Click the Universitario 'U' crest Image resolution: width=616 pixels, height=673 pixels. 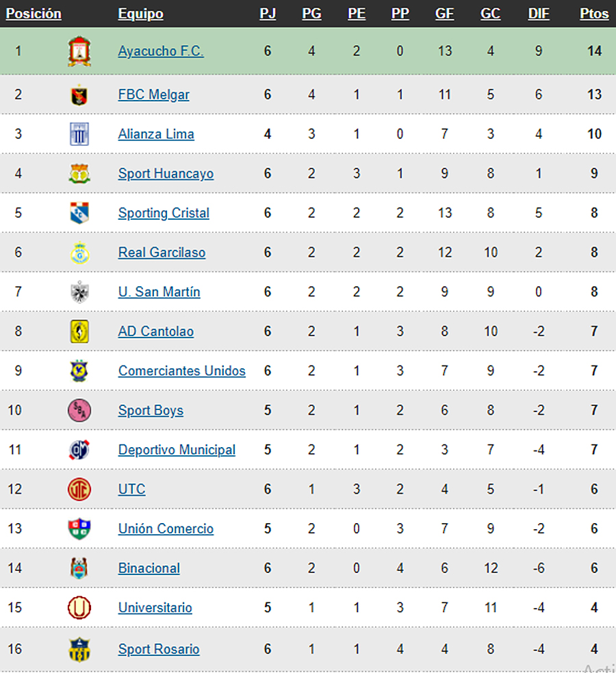(x=79, y=608)
